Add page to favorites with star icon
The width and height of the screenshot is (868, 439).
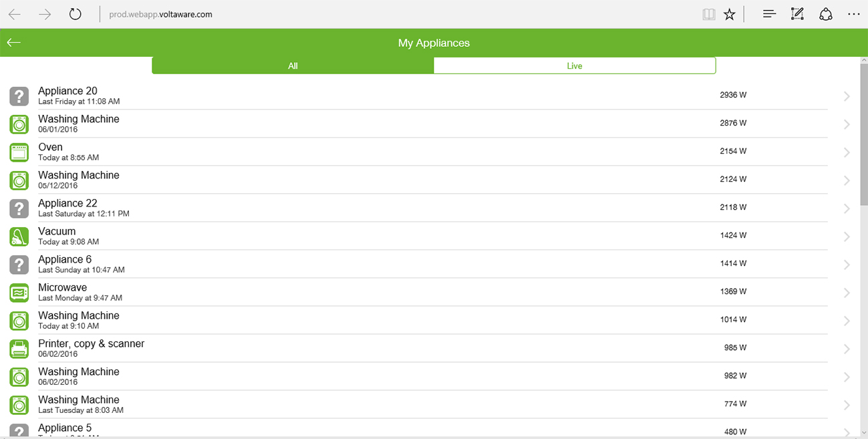[x=730, y=14]
